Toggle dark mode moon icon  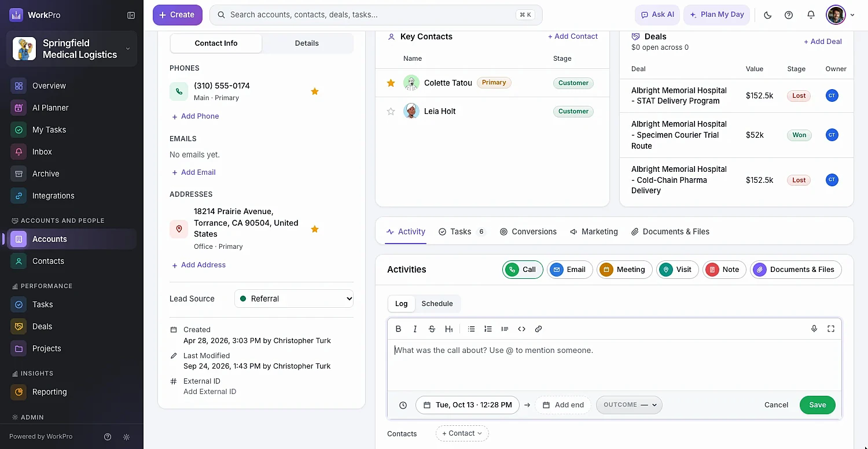(x=768, y=15)
